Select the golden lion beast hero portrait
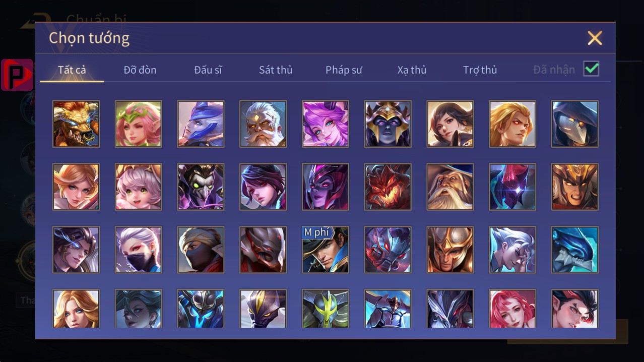This screenshot has width=644, height=362. (76, 124)
